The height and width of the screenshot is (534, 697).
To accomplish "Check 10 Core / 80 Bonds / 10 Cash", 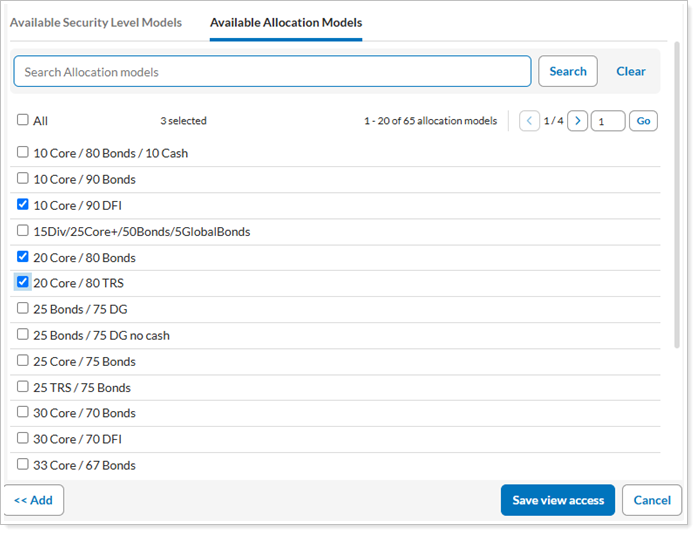I will 23,152.
